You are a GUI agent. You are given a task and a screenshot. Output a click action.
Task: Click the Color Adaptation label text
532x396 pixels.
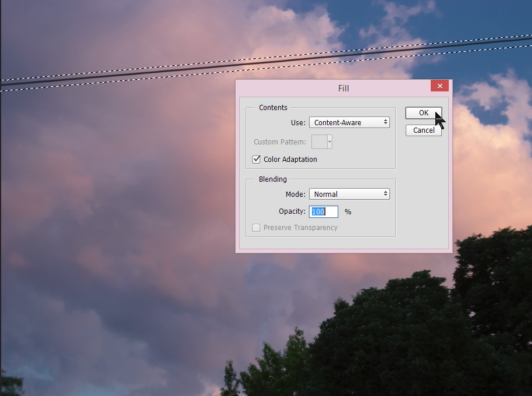pyautogui.click(x=290, y=159)
